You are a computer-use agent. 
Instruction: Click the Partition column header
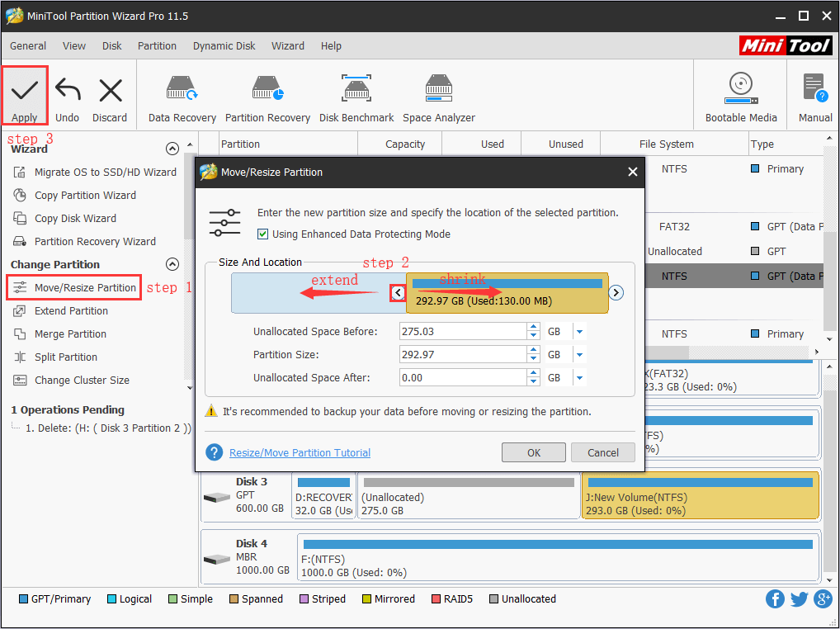click(x=288, y=144)
